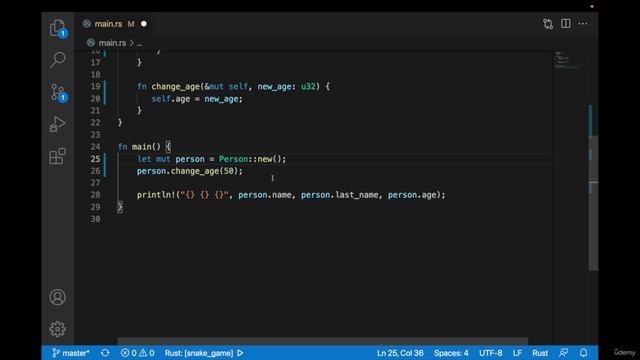
Task: Click person.age argument on line 28
Action: (412, 195)
